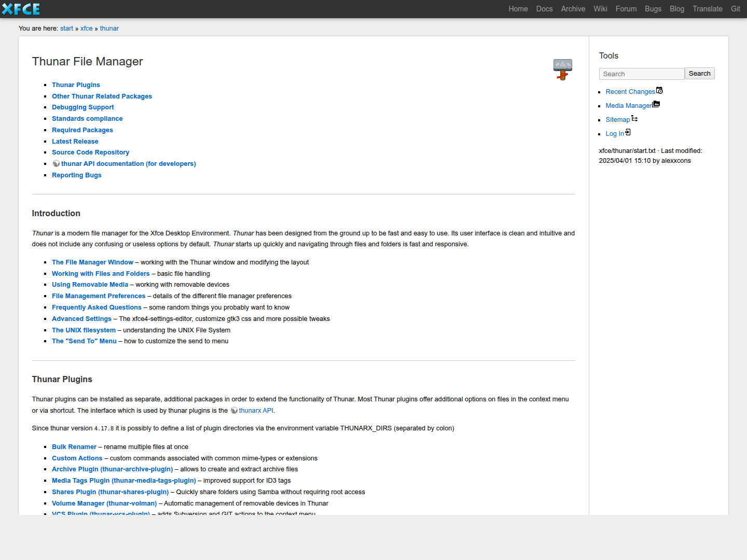Image resolution: width=747 pixels, height=560 pixels.
Task: Click the Log In arrow icon
Action: 628,132
